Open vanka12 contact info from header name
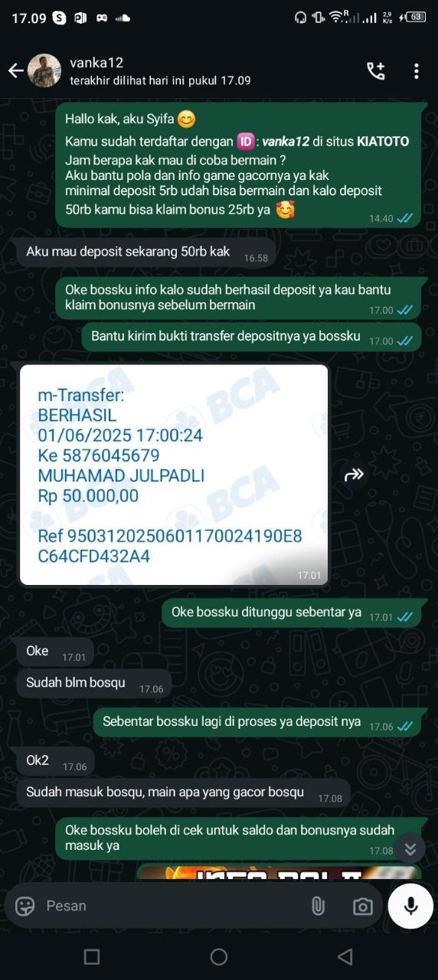Viewport: 438px width, 980px height. [x=96, y=63]
